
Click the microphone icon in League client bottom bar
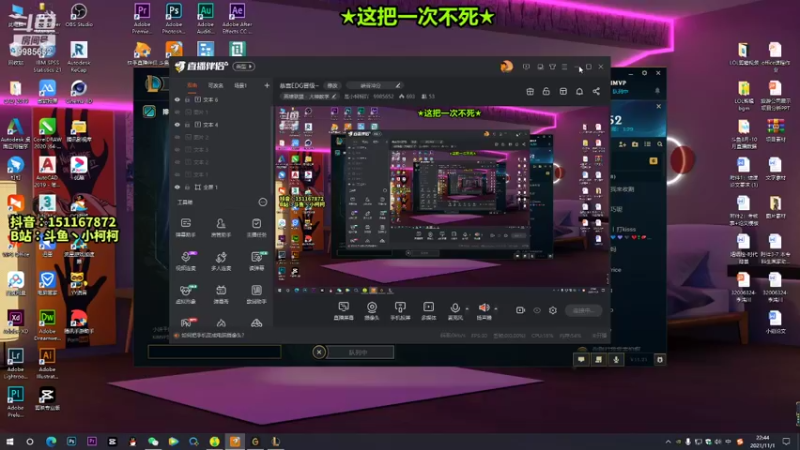616,360
